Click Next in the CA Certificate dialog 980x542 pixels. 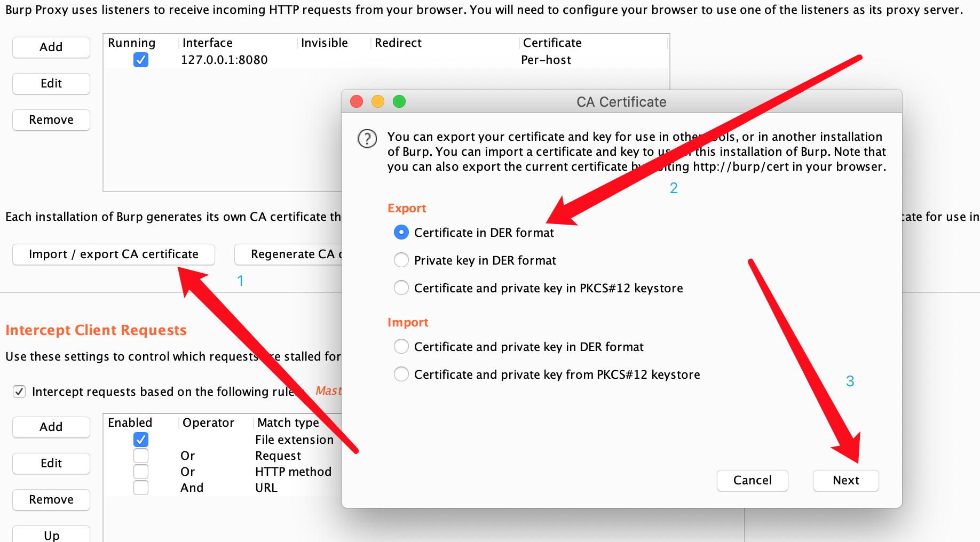point(846,481)
